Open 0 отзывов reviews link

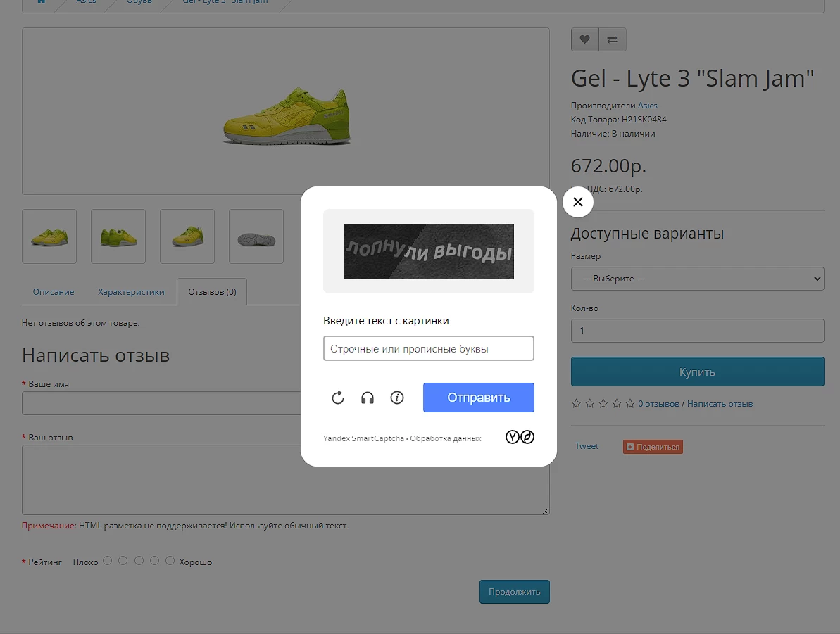pyautogui.click(x=658, y=404)
